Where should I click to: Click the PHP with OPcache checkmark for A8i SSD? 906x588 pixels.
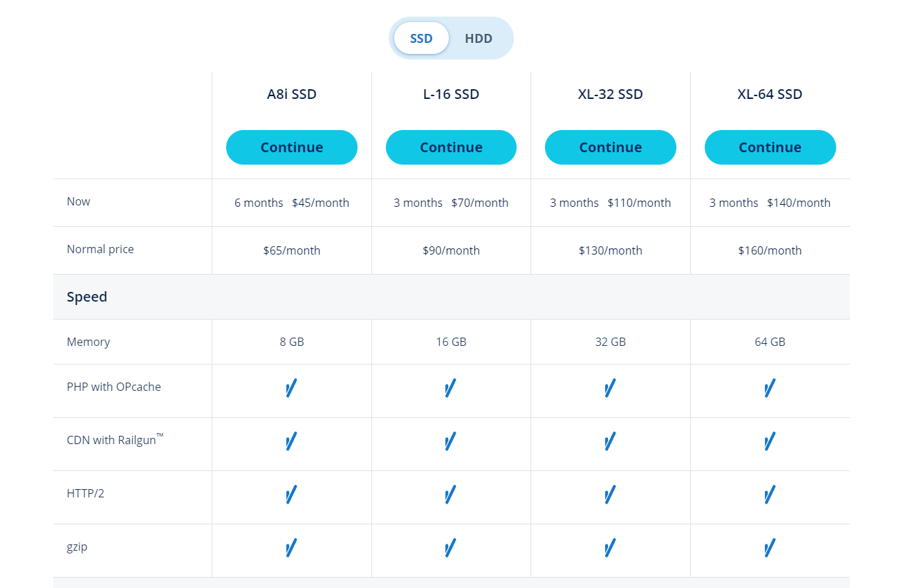[x=291, y=388]
